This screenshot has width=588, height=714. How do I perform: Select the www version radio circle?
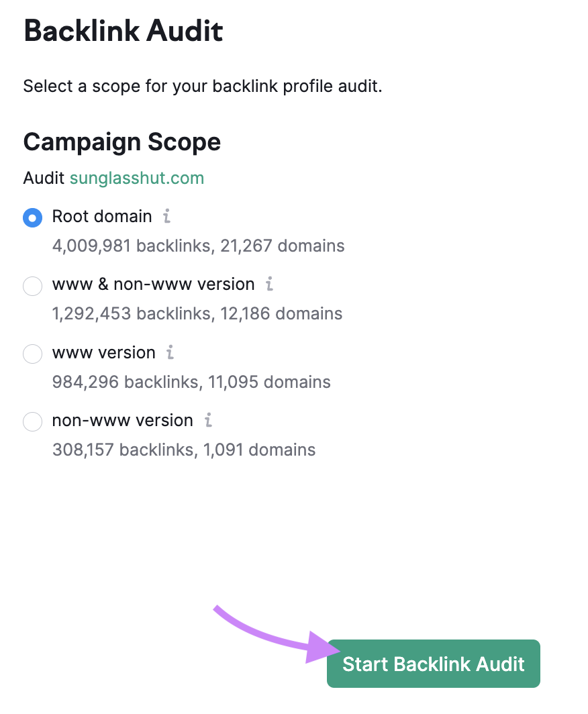[x=33, y=354]
